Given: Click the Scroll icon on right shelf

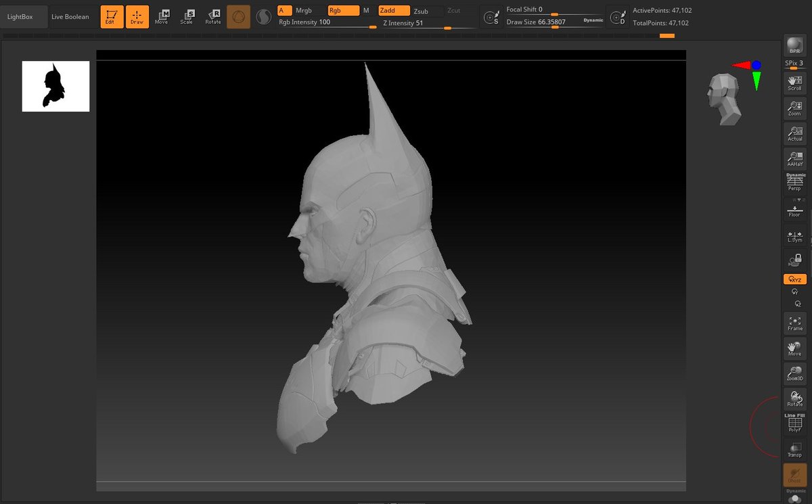Looking at the screenshot, I should (794, 83).
